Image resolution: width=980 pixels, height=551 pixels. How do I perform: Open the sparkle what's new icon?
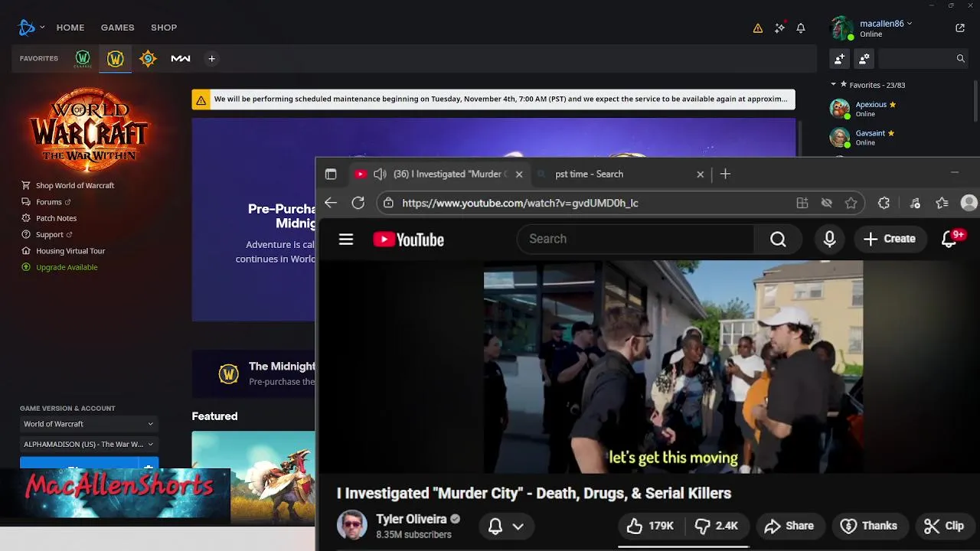(x=779, y=28)
